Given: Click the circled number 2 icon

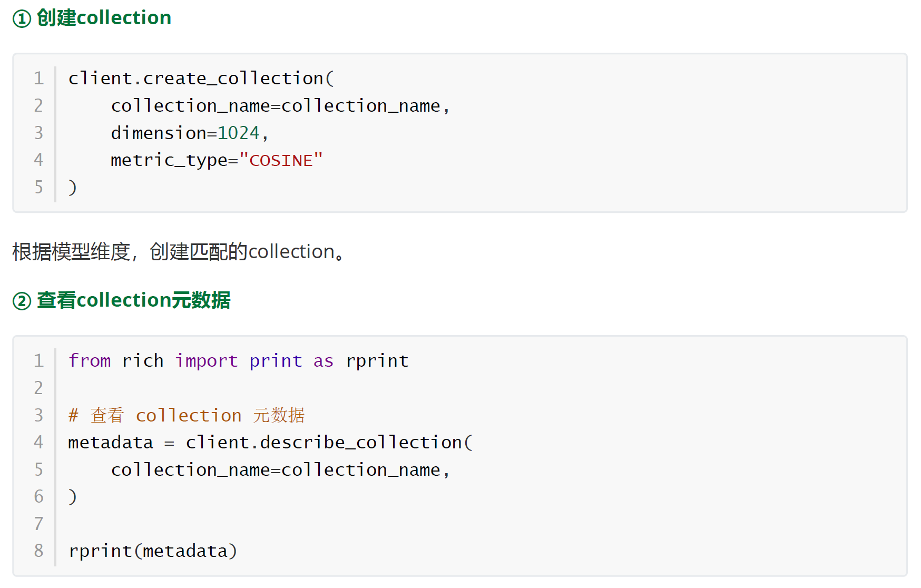Looking at the screenshot, I should coord(22,301).
